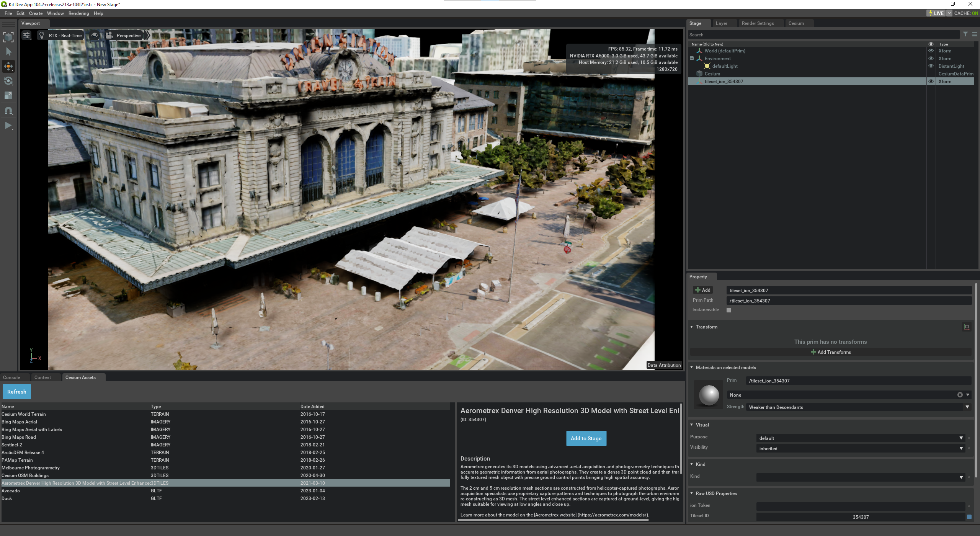Screen dimensions: 980x536
Task: Toggle Instanceable checkbox on tileset prim
Action: pos(729,310)
